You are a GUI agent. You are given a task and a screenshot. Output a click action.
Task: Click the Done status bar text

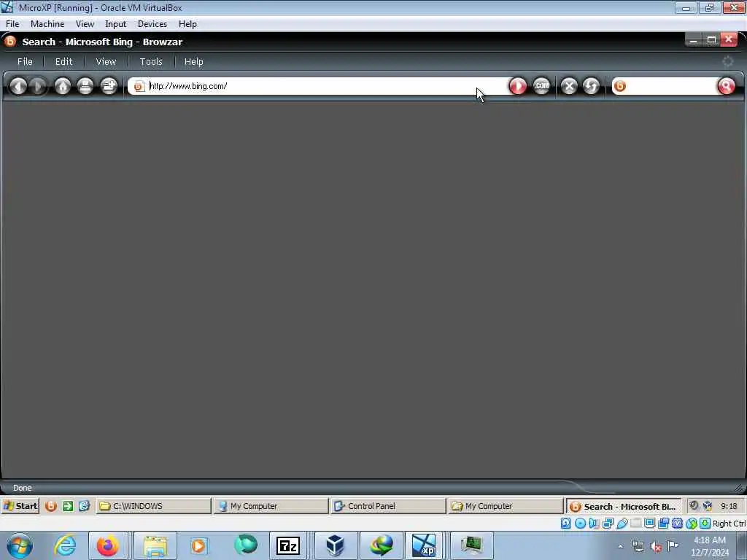coord(23,488)
